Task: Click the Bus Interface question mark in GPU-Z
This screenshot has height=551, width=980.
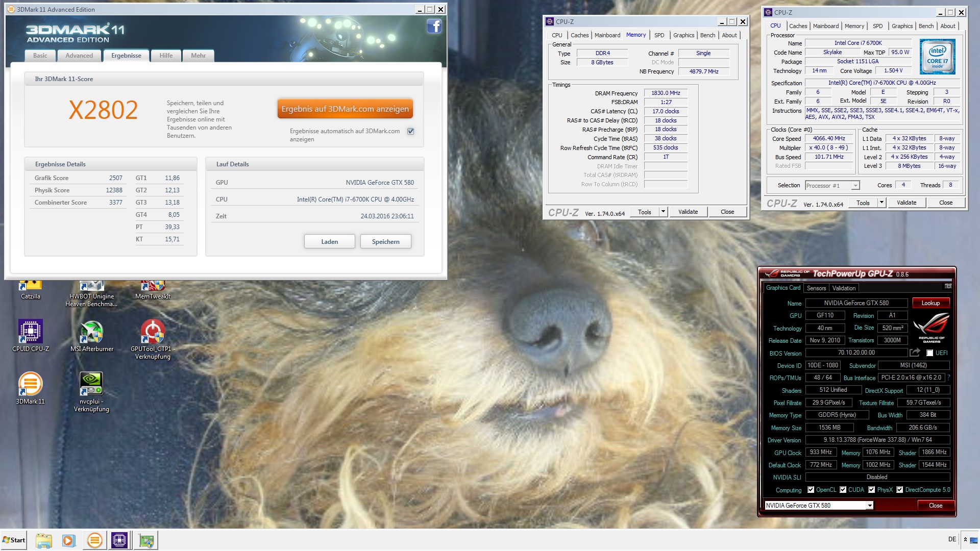Action: pyautogui.click(x=949, y=378)
